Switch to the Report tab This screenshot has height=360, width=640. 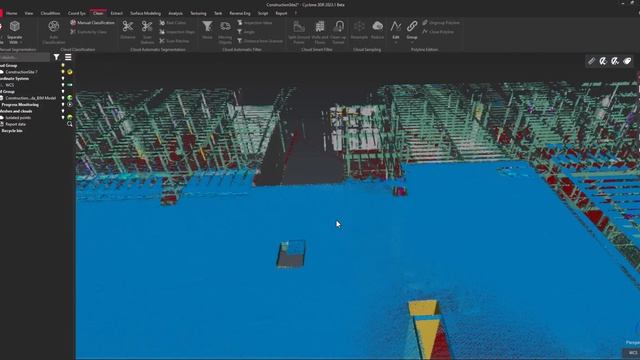click(x=281, y=13)
